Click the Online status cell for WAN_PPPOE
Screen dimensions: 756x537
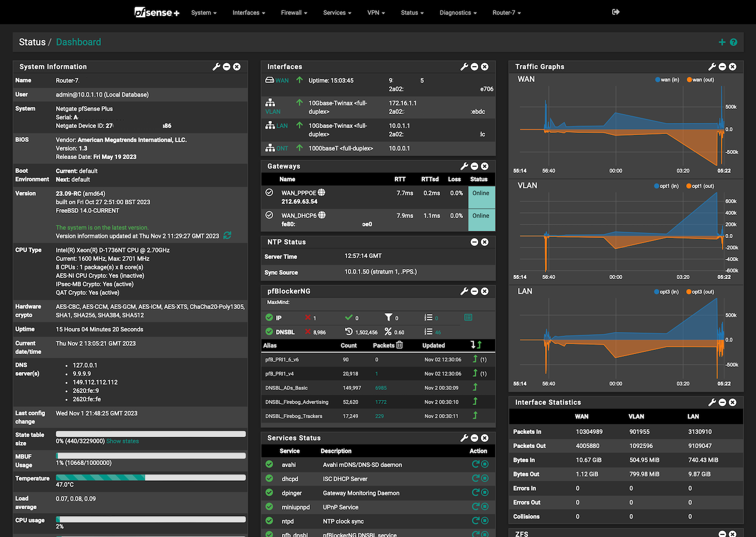click(481, 197)
